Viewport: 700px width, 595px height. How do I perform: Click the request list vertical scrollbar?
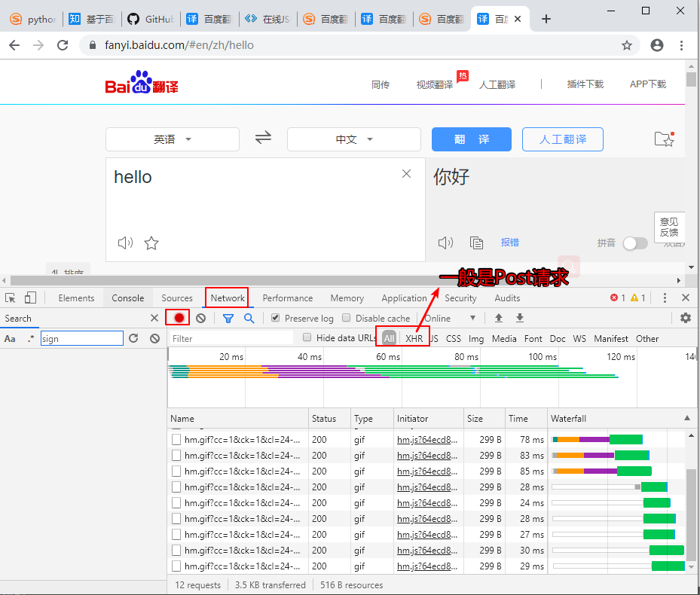[x=691, y=514]
